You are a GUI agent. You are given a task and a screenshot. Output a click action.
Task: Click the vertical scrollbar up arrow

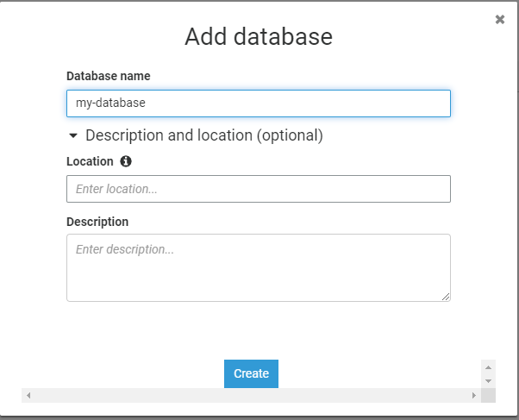[489, 367]
